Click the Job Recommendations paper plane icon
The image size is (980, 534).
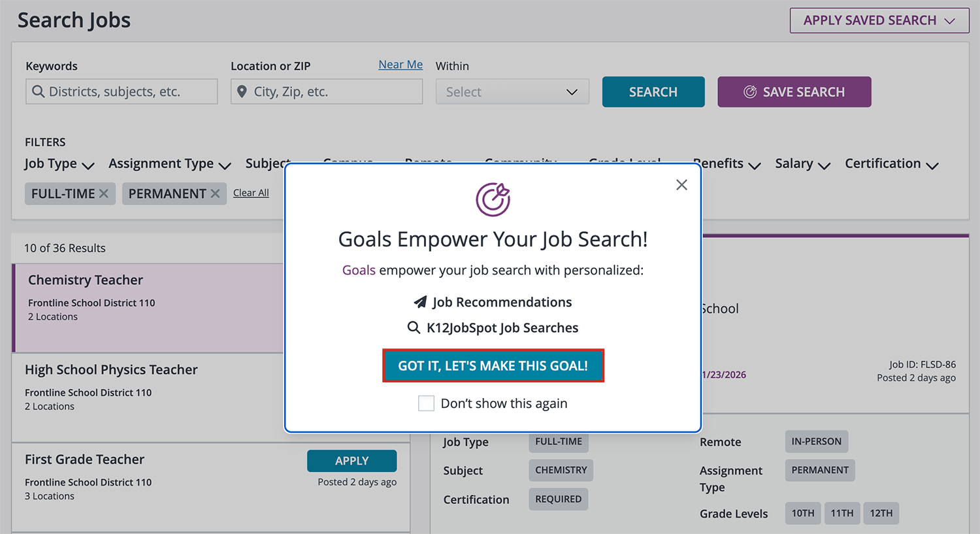(x=420, y=302)
